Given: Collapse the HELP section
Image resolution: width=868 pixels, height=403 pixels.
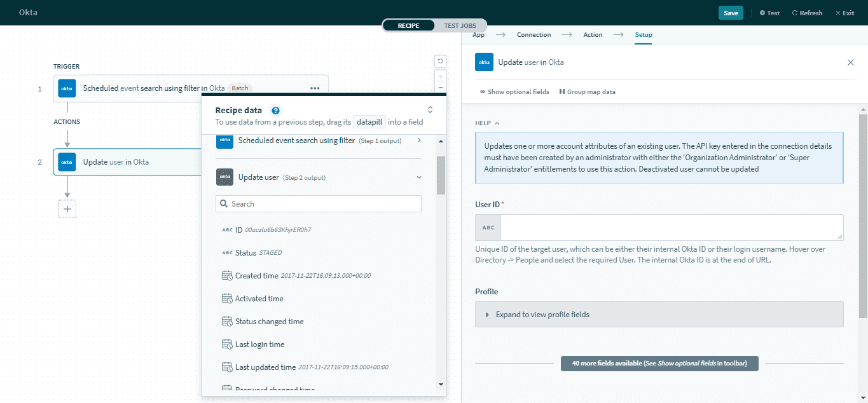Looking at the screenshot, I should tap(495, 123).
